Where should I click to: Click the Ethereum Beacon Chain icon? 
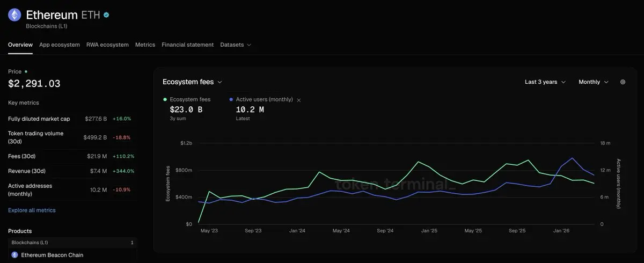pyautogui.click(x=14, y=255)
